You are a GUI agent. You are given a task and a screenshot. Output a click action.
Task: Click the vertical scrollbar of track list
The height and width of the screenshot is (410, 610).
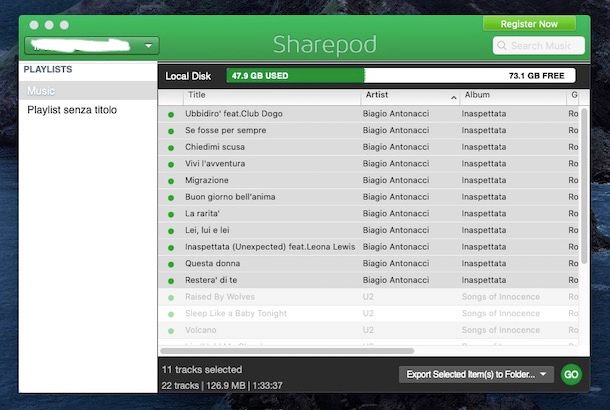(x=584, y=186)
